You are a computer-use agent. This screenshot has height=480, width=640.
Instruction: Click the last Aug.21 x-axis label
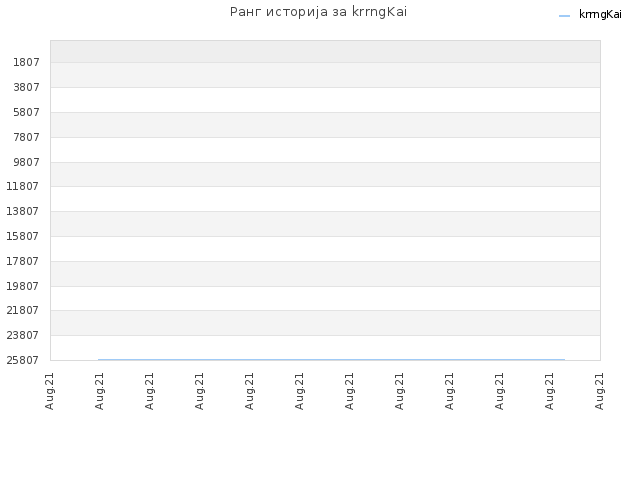[599, 391]
